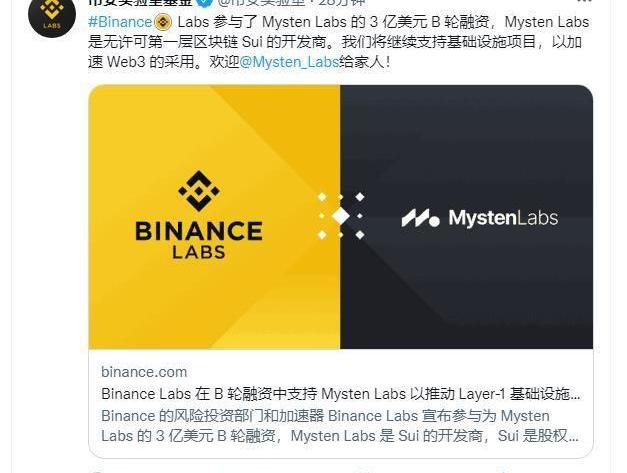This screenshot has height=473, width=627.
Task: Click the white diamond pattern at center
Action: point(341,216)
